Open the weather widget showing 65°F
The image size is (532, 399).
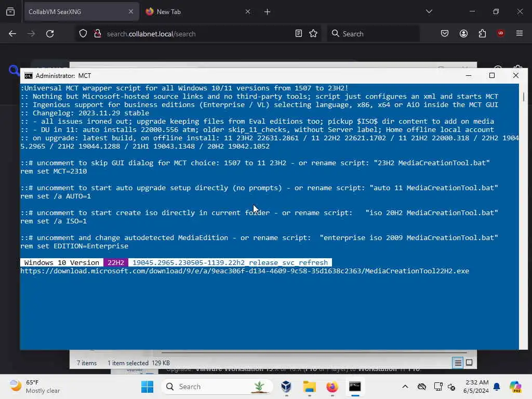tap(34, 387)
